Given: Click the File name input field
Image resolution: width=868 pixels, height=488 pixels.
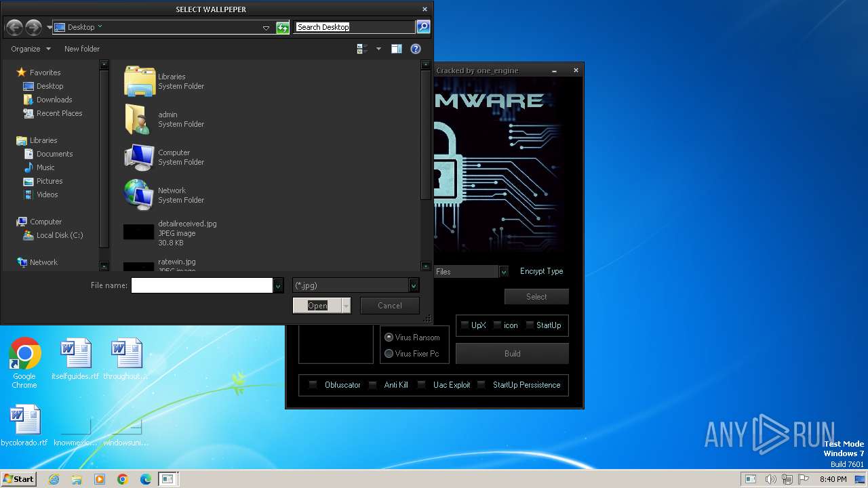Looking at the screenshot, I should click(202, 286).
